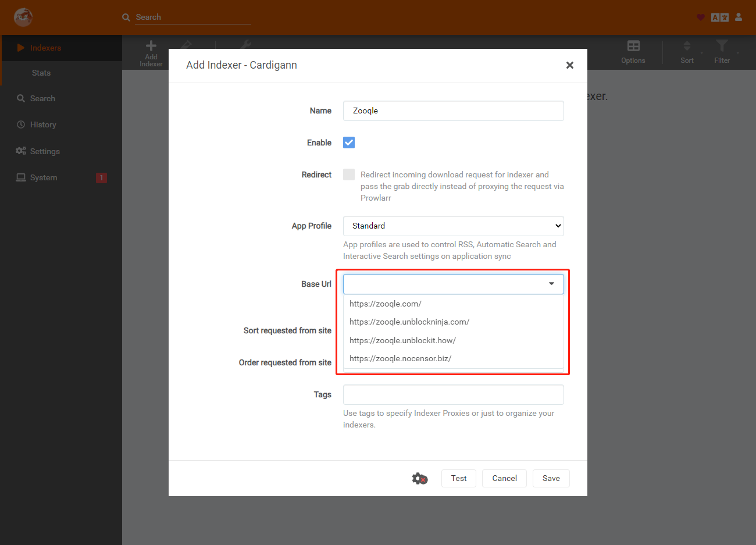The image size is (756, 545).
Task: Click the red System notification badge
Action: tap(101, 178)
